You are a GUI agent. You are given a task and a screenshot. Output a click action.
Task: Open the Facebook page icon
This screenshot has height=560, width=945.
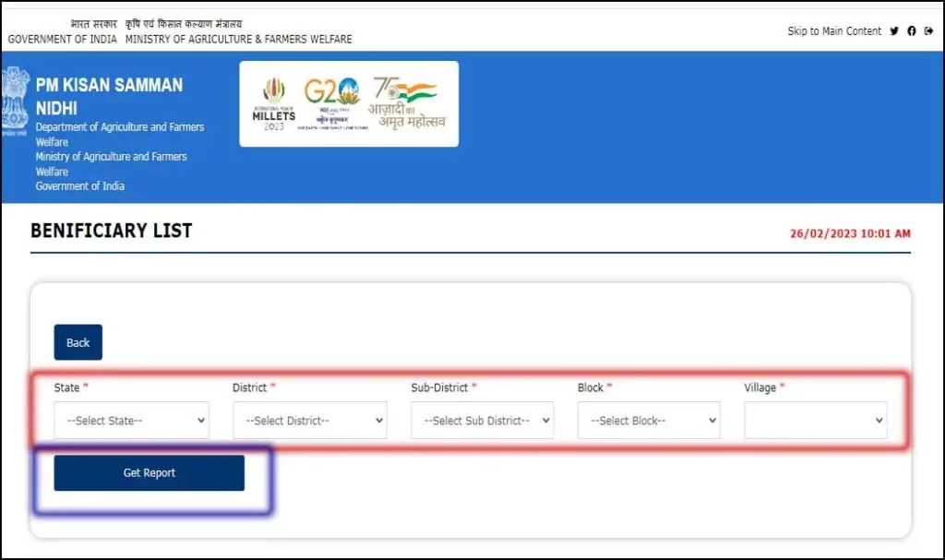[911, 30]
